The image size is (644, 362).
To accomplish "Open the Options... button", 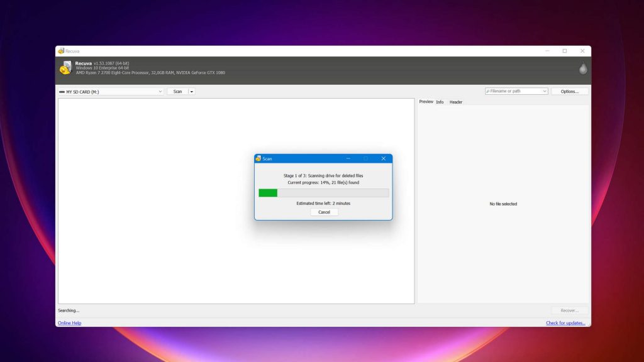I will point(569,91).
